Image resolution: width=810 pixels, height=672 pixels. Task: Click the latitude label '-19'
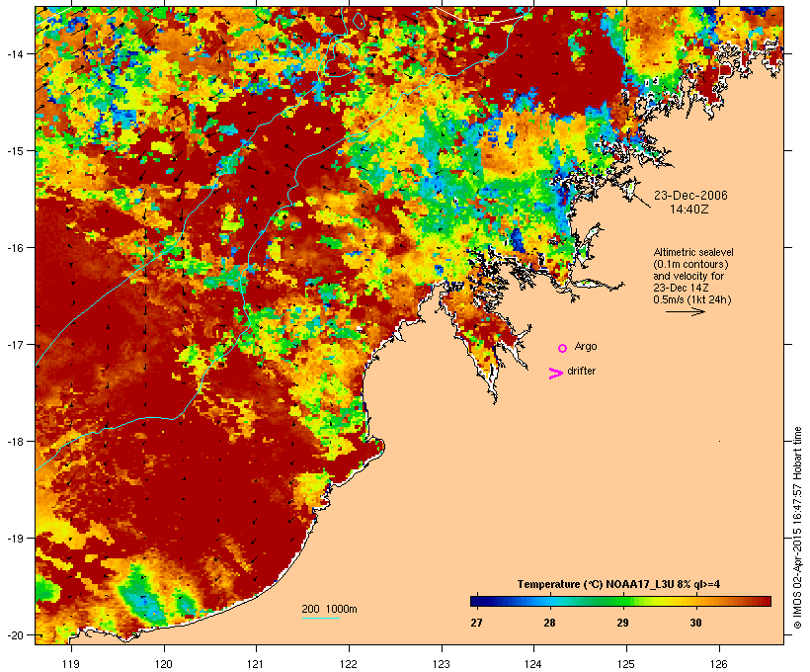pos(14,539)
